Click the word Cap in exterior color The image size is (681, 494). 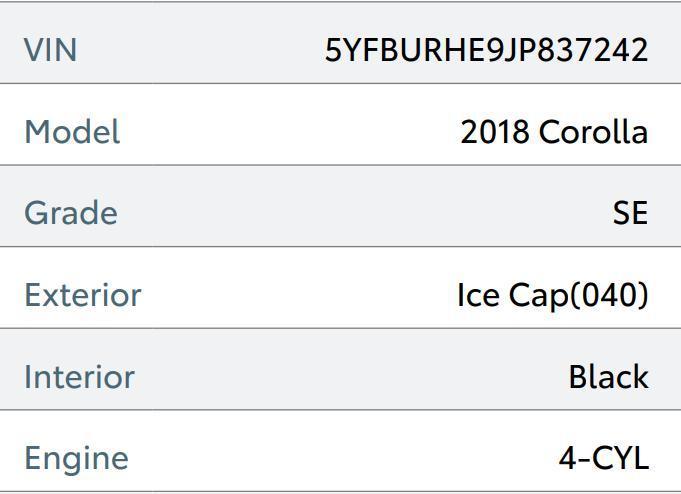(540, 295)
